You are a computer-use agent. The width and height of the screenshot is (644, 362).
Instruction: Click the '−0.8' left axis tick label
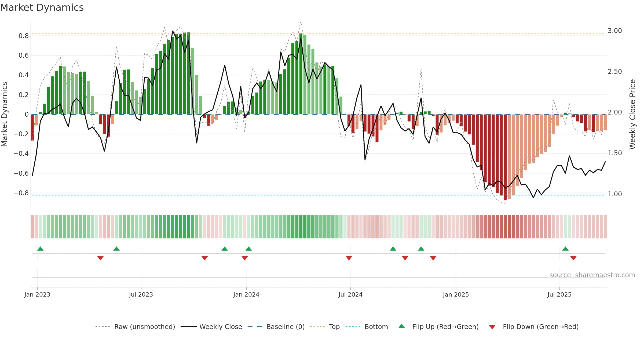21,193
